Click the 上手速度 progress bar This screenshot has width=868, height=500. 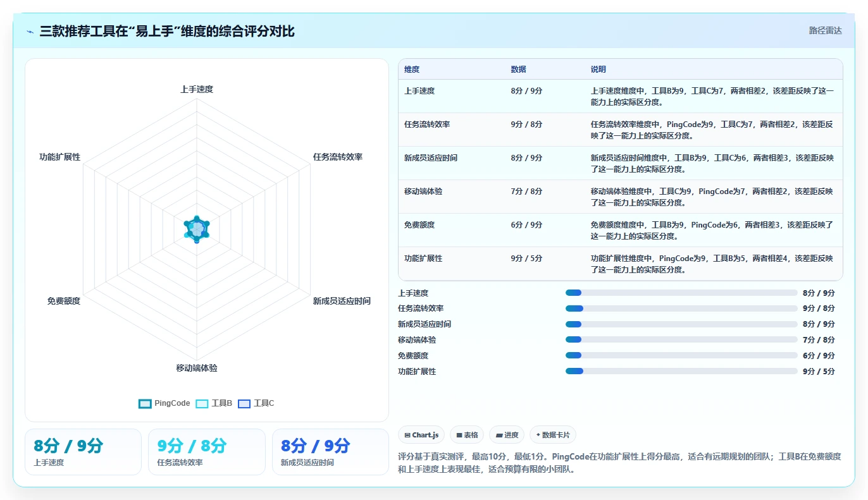point(681,293)
